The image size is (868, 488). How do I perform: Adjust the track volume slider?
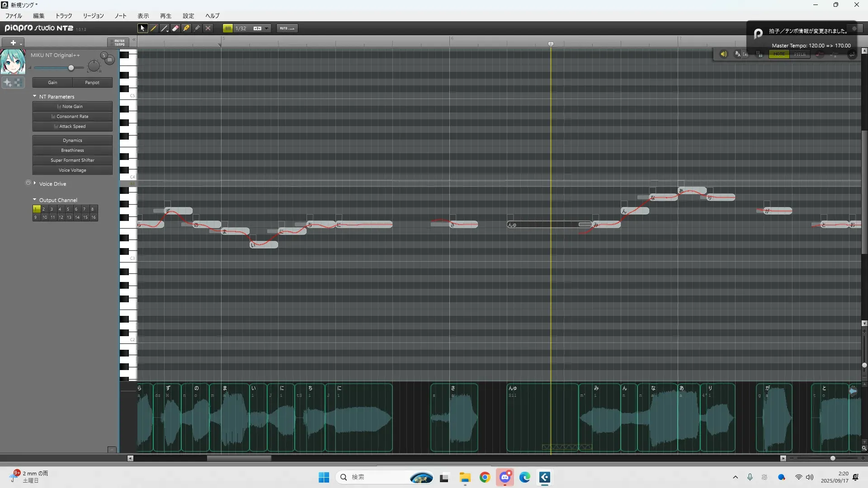[71, 68]
